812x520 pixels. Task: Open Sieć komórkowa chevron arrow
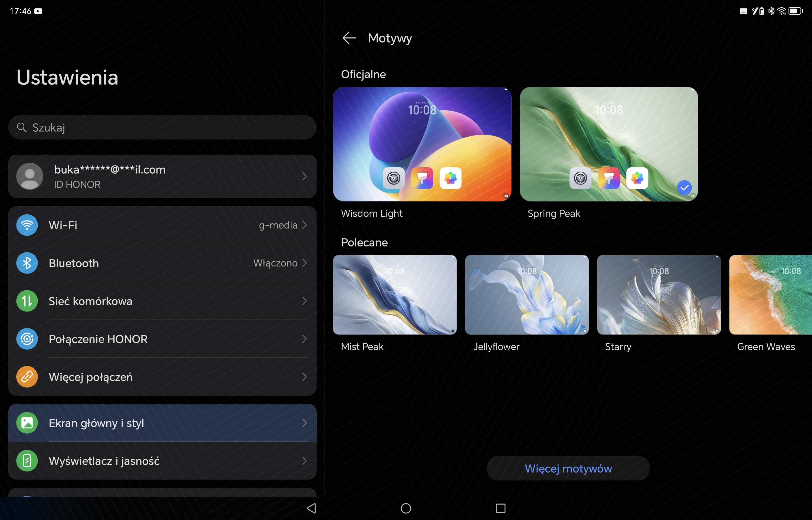tap(304, 301)
